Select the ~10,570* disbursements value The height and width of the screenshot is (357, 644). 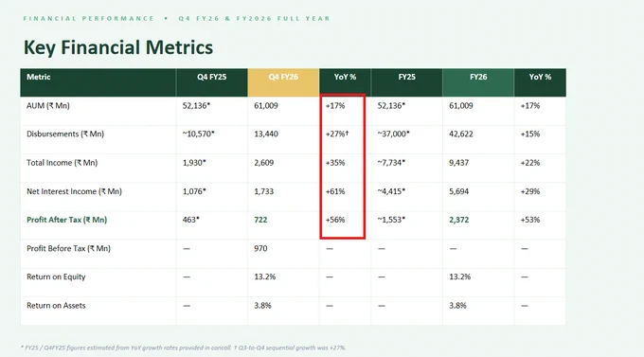pyautogui.click(x=198, y=134)
